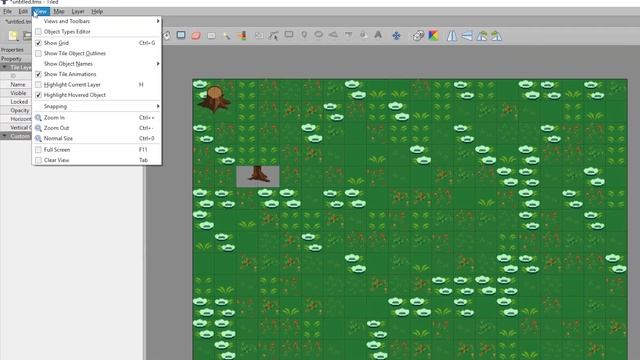Toggle the colorful Wang Fill Mode icon
Image resolution: width=640 pixels, height=360 pixels.
[x=433, y=36]
